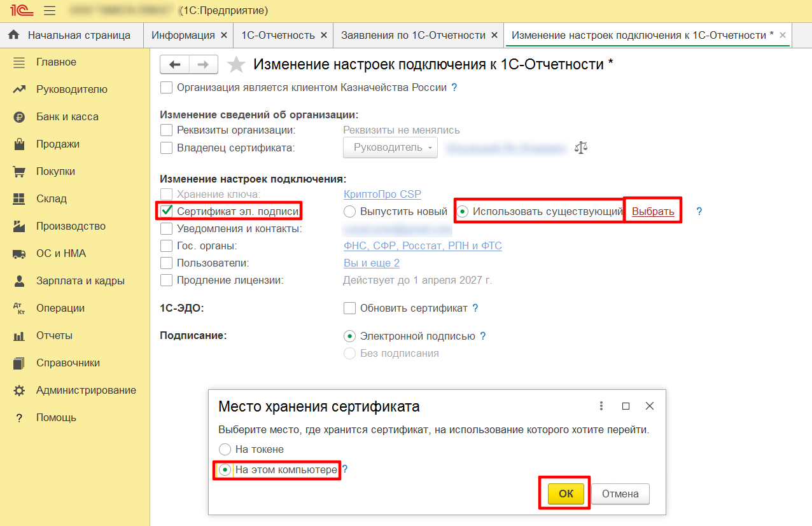This screenshot has height=526, width=812.
Task: Click the Выбрать certificate link
Action: [653, 212]
